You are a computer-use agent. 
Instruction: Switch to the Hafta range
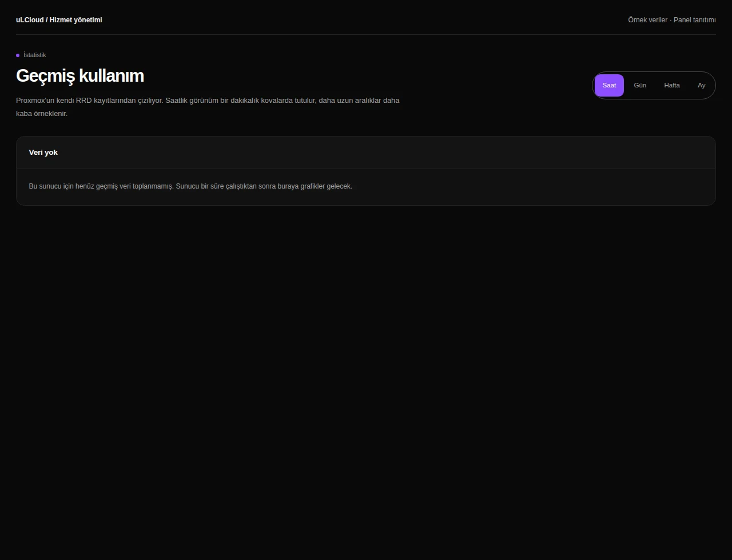(672, 85)
